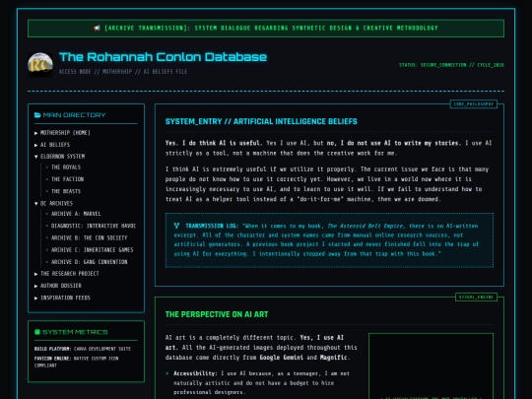The height and width of the screenshot is (399, 532).
Task: Click the Build Platform metric line
Action: [x=83, y=349]
